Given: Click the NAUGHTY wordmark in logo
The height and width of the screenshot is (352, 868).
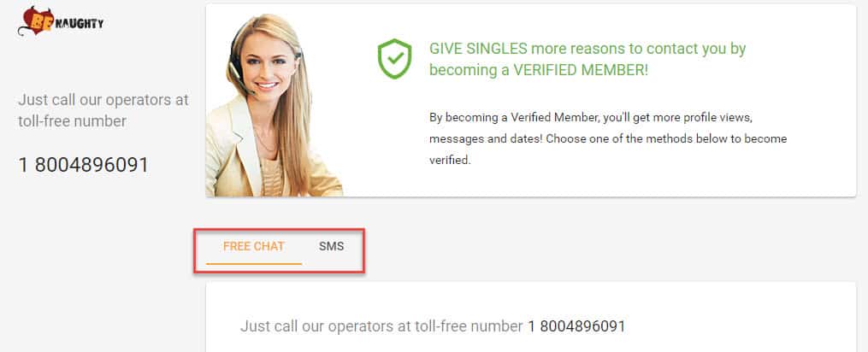Looking at the screenshot, I should pyautogui.click(x=80, y=23).
